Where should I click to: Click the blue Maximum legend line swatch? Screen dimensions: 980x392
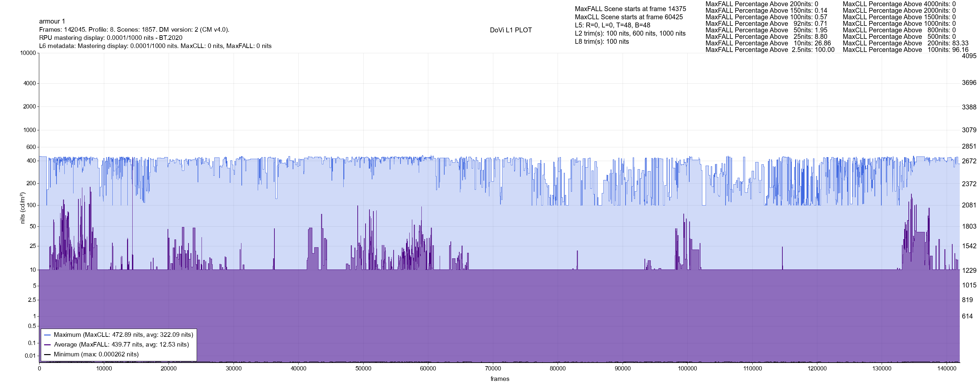[47, 335]
